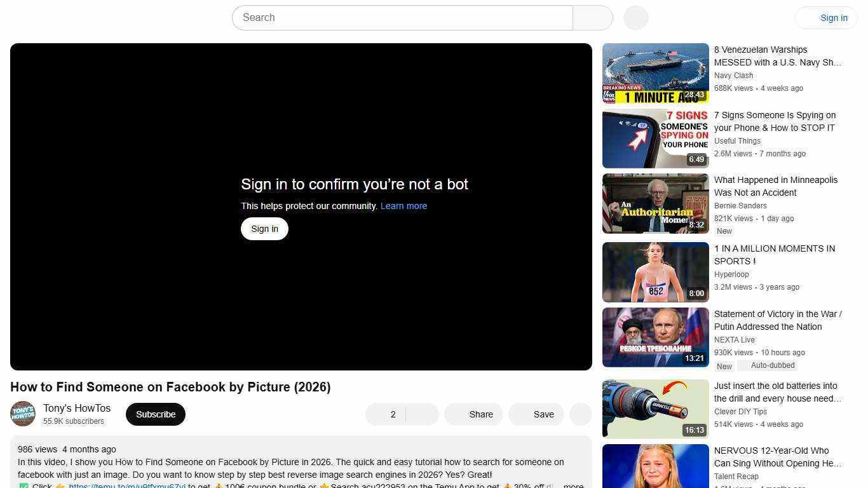The height and width of the screenshot is (488, 868).
Task: Subscribe to Tony's HowTos
Action: (155, 414)
